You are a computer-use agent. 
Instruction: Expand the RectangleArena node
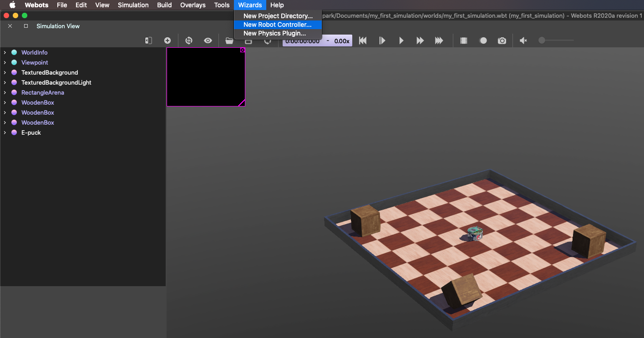pos(5,92)
